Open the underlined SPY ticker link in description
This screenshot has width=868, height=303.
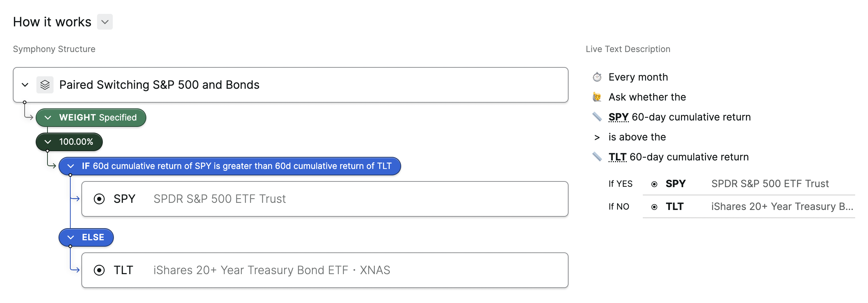tap(618, 117)
